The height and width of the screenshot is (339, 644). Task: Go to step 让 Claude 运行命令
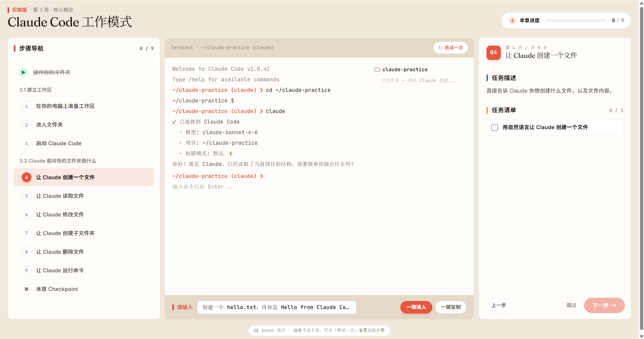(84, 270)
